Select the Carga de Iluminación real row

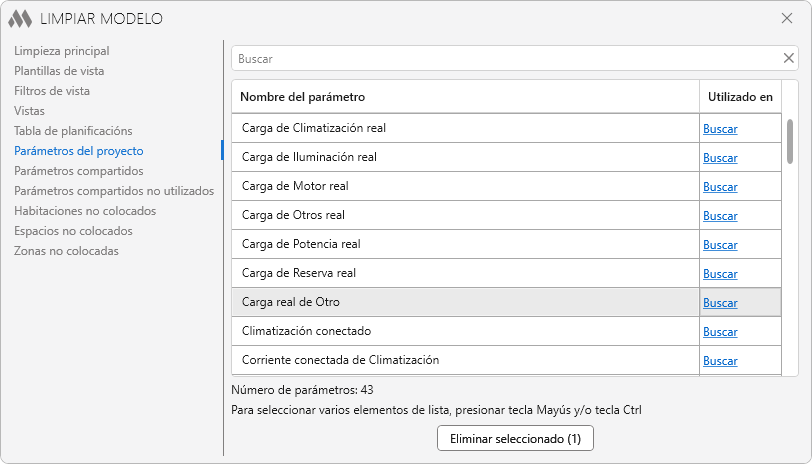(465, 157)
